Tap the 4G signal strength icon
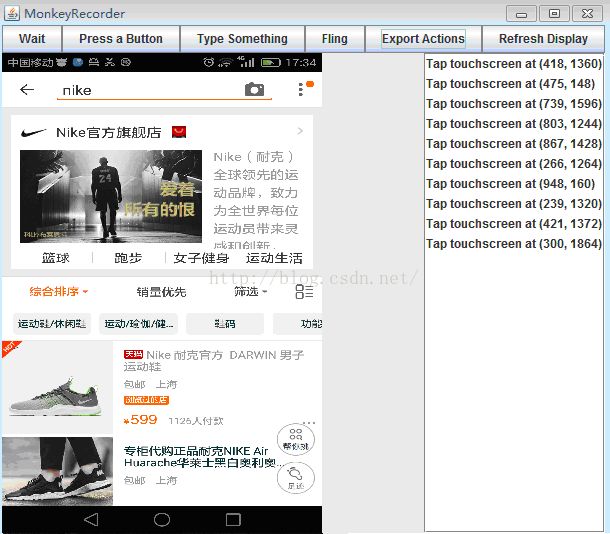 tap(246, 61)
